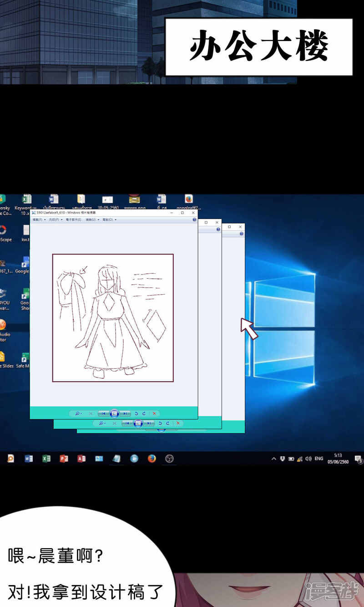
Task: Rotate image clockwise in front photo viewer
Action: 144,413
